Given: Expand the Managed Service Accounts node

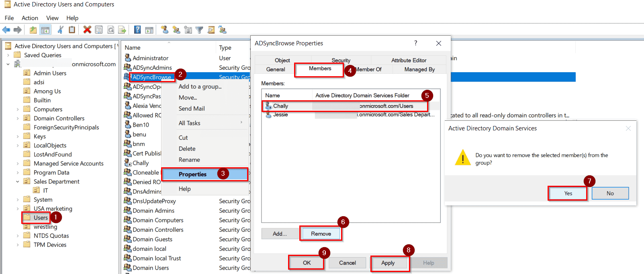Looking at the screenshot, I should pyautogui.click(x=18, y=163).
